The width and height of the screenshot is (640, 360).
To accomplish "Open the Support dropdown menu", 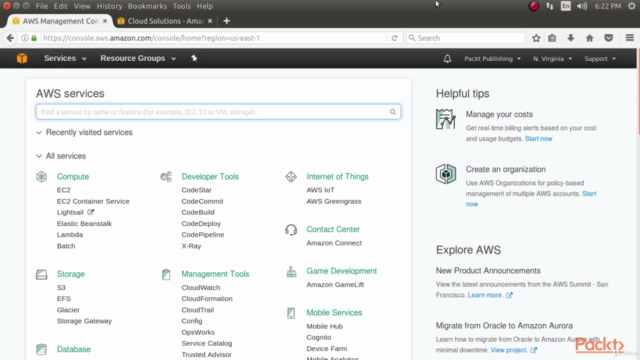I will click(600, 59).
